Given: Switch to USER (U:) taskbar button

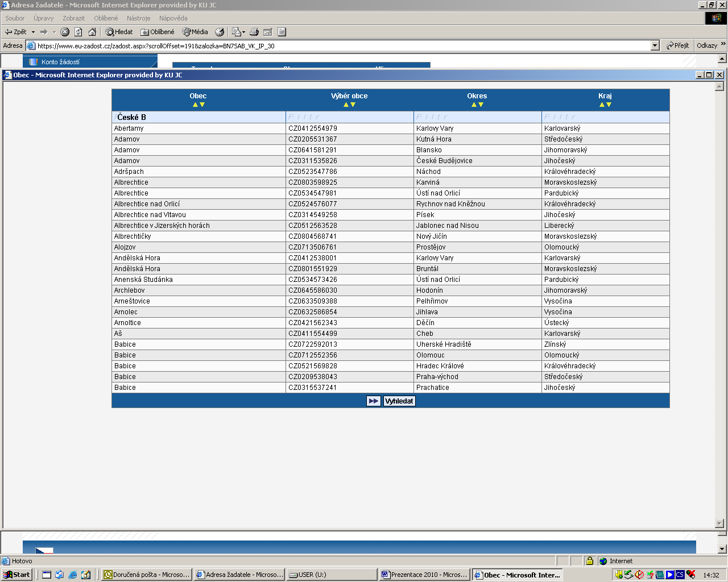Looking at the screenshot, I should point(332,575).
